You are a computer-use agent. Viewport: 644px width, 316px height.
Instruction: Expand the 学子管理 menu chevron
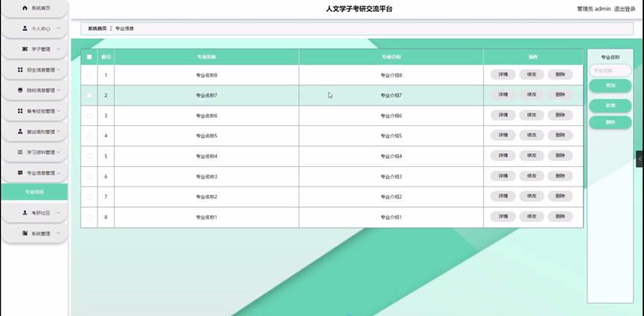click(x=58, y=49)
